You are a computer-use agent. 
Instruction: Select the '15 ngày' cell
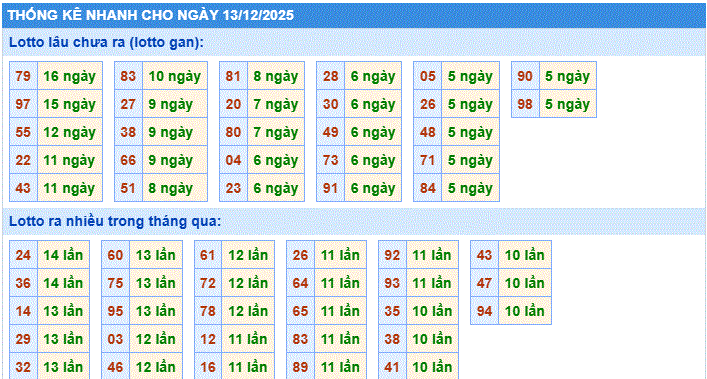(69, 104)
